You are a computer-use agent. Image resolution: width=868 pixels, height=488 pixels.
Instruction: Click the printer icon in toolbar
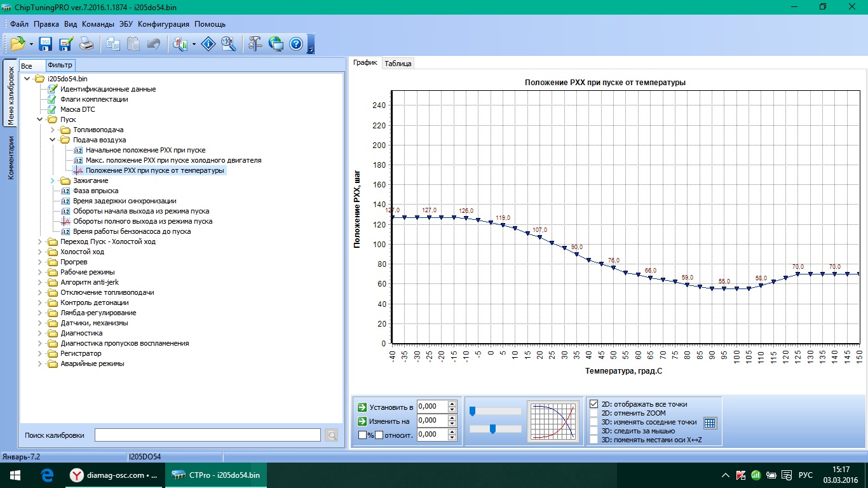(x=86, y=44)
